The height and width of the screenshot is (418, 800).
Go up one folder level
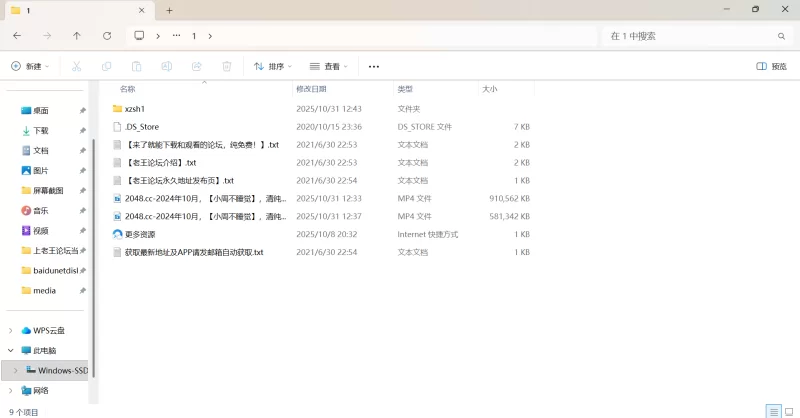pos(77,35)
